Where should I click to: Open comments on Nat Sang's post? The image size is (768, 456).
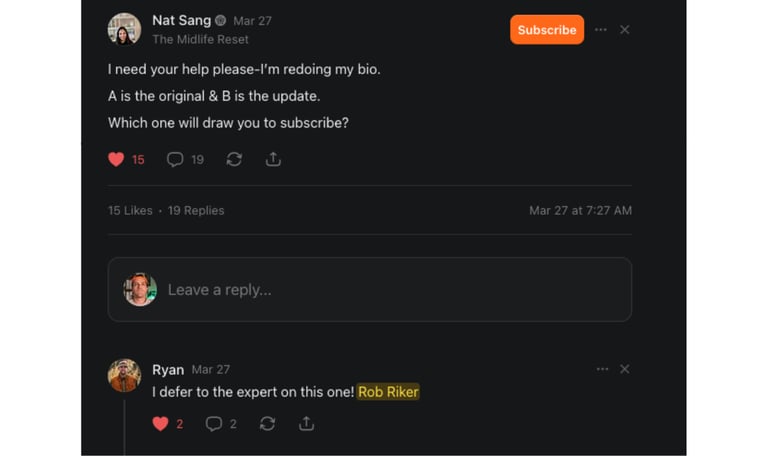pyautogui.click(x=175, y=159)
